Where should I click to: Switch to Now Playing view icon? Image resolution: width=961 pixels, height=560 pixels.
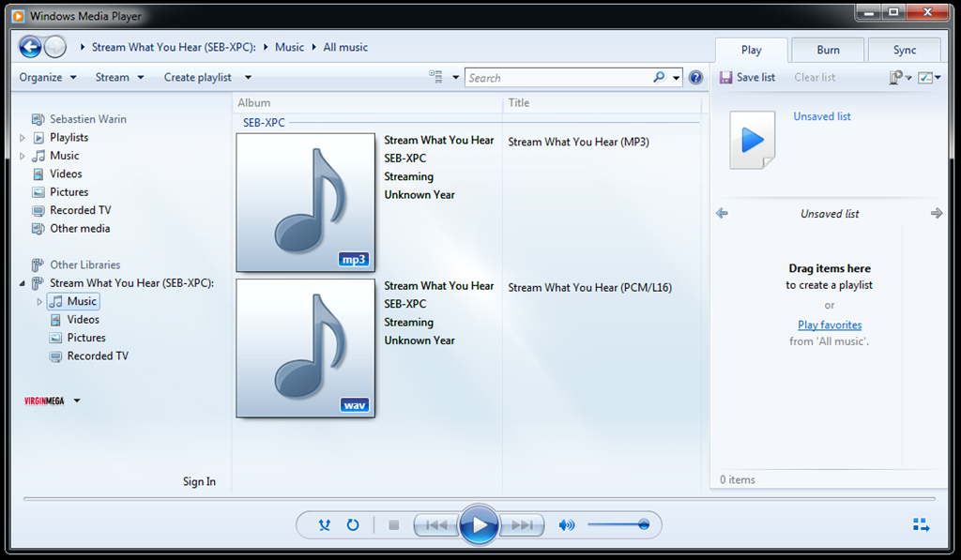pos(922,524)
